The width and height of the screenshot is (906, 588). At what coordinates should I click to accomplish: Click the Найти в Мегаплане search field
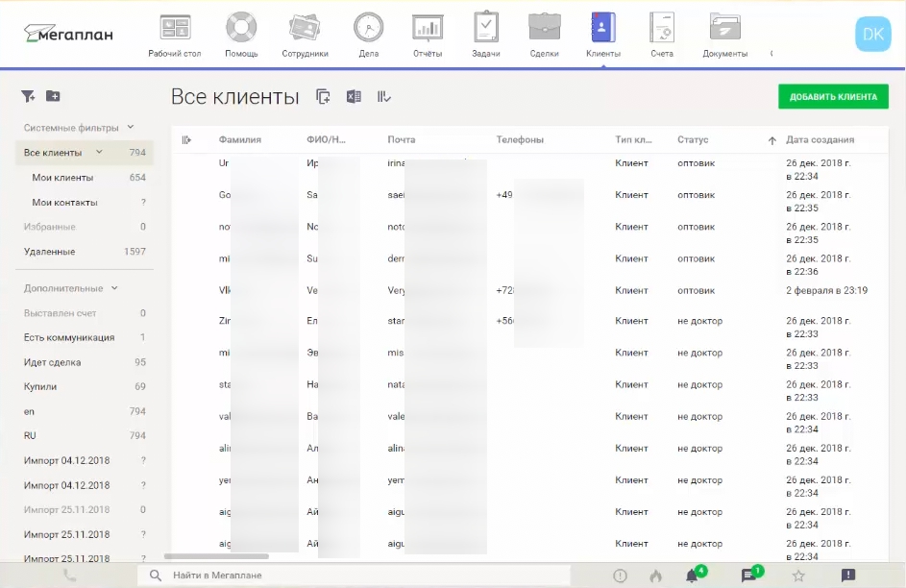[354, 576]
